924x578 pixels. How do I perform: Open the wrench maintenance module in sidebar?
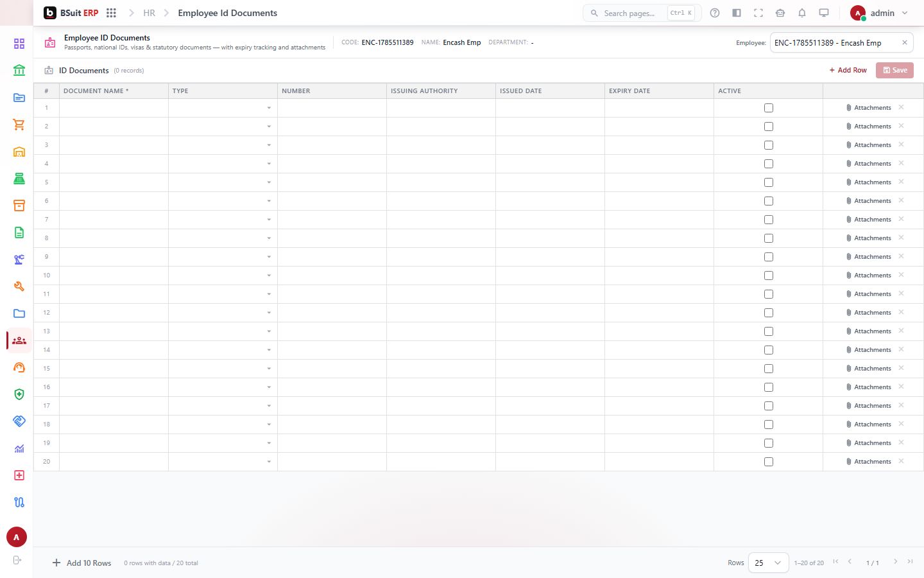pyautogui.click(x=19, y=286)
